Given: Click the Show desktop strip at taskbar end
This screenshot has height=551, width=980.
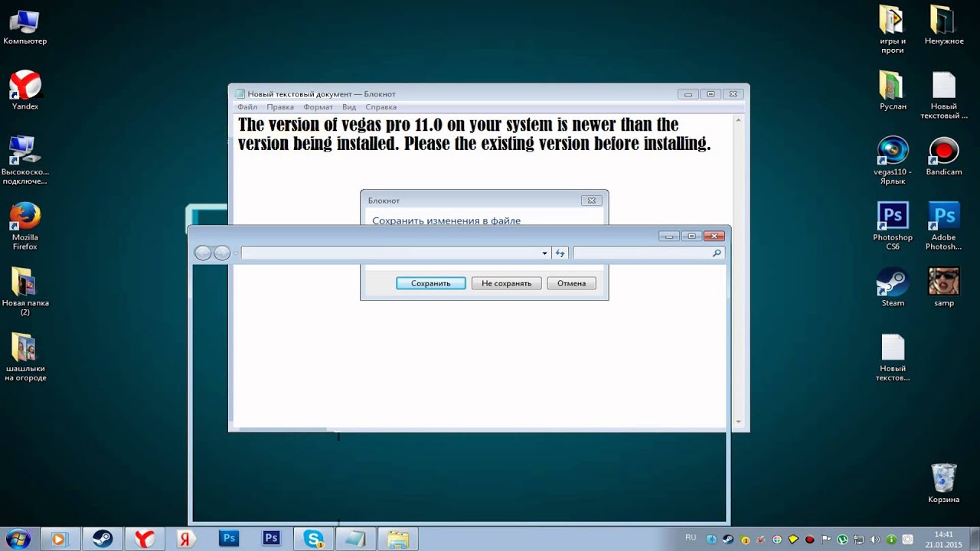Looking at the screenshot, I should [x=975, y=539].
